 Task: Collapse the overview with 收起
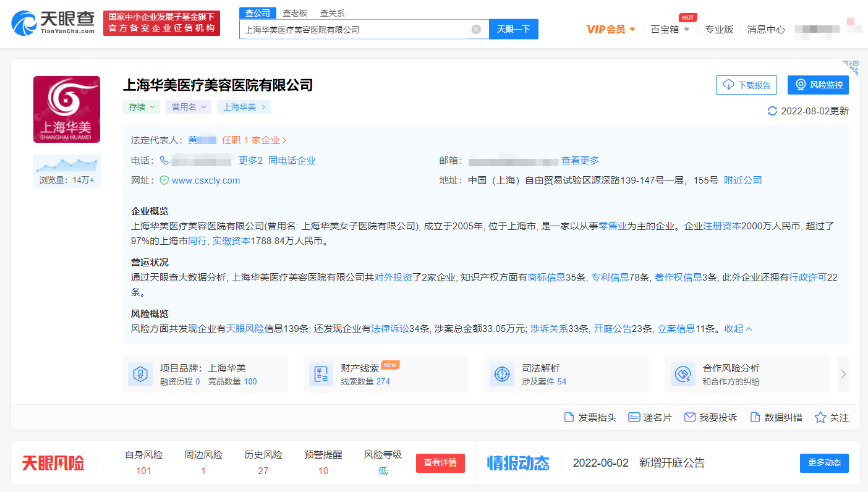pyautogui.click(x=738, y=329)
